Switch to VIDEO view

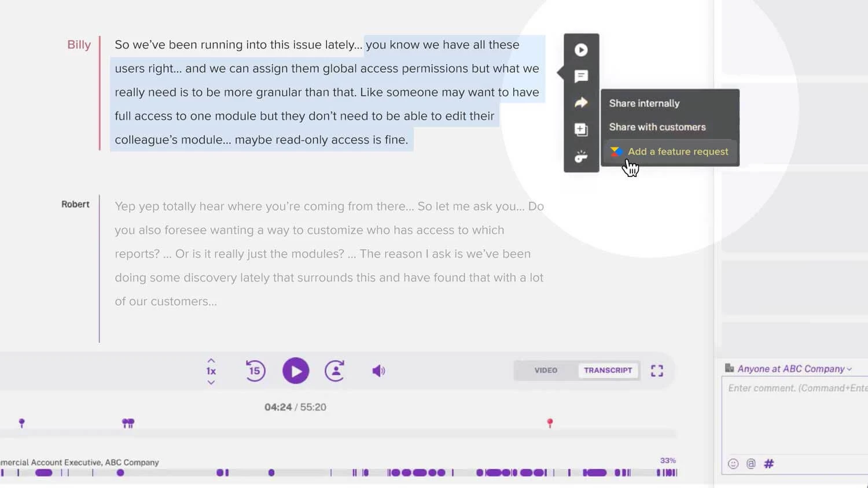(x=546, y=370)
